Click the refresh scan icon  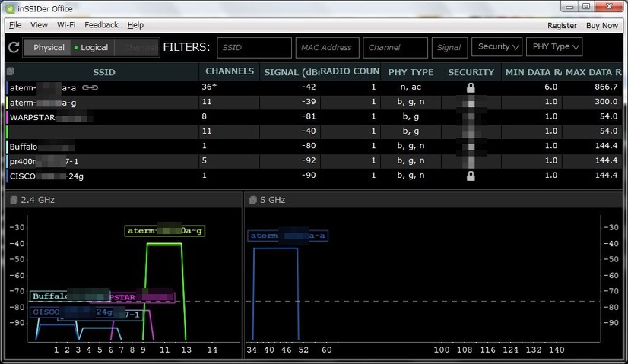[x=14, y=47]
